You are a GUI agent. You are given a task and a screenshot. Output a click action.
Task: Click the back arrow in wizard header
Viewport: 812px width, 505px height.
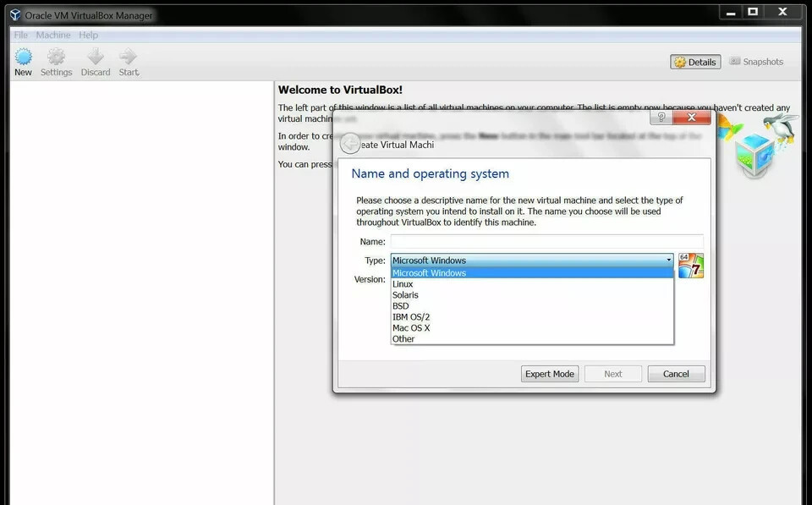click(x=350, y=144)
